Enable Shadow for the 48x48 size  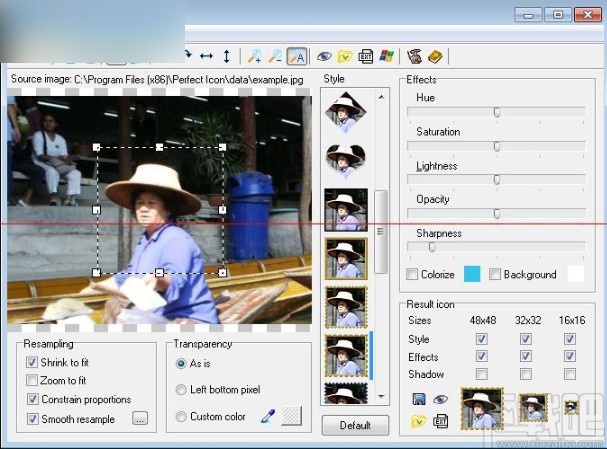click(483, 374)
